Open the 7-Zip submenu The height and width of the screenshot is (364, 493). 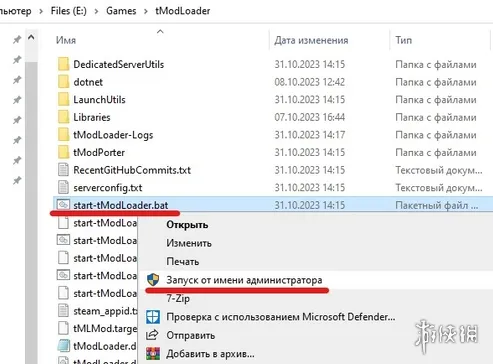coord(178,298)
